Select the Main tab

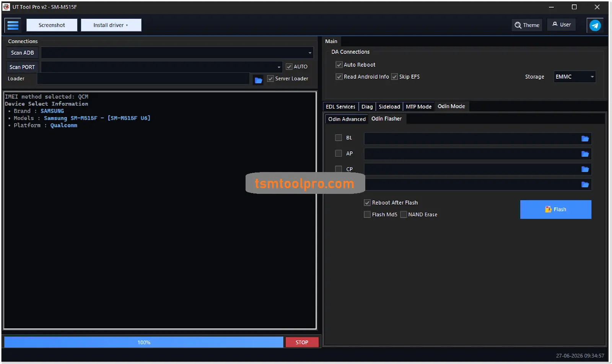click(331, 41)
